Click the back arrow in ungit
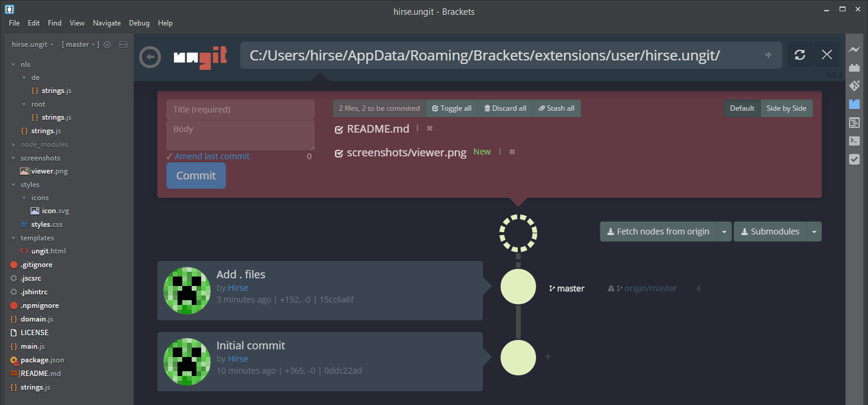 point(150,57)
